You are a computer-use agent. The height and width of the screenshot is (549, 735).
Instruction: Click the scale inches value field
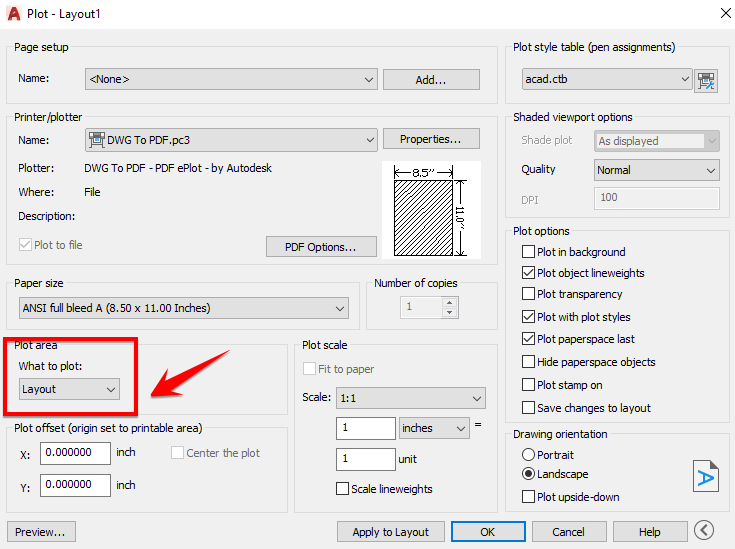point(366,429)
